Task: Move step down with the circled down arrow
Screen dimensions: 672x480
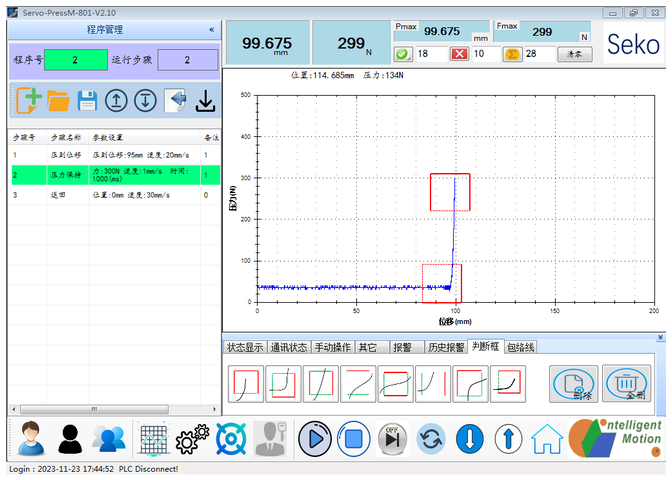Action: pos(145,101)
